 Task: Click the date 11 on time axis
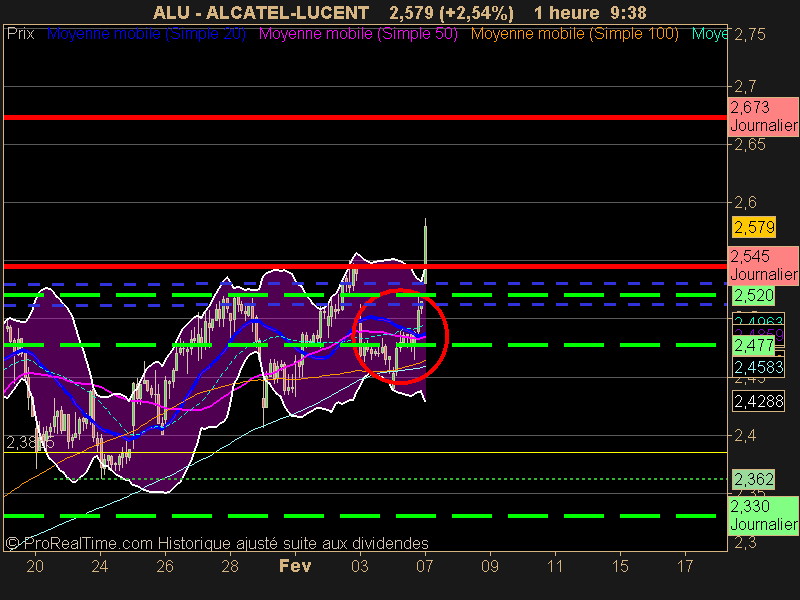555,566
